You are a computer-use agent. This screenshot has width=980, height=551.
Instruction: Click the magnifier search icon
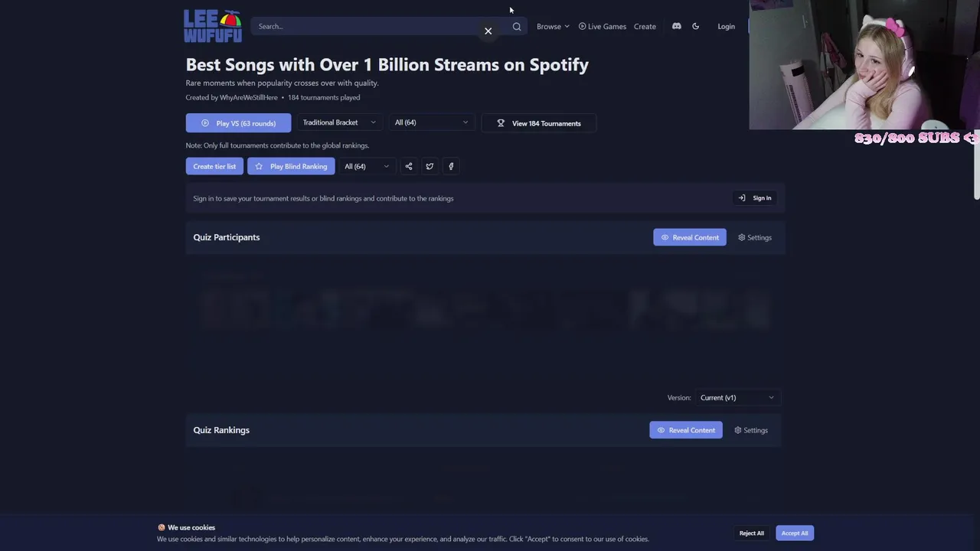pos(517,27)
